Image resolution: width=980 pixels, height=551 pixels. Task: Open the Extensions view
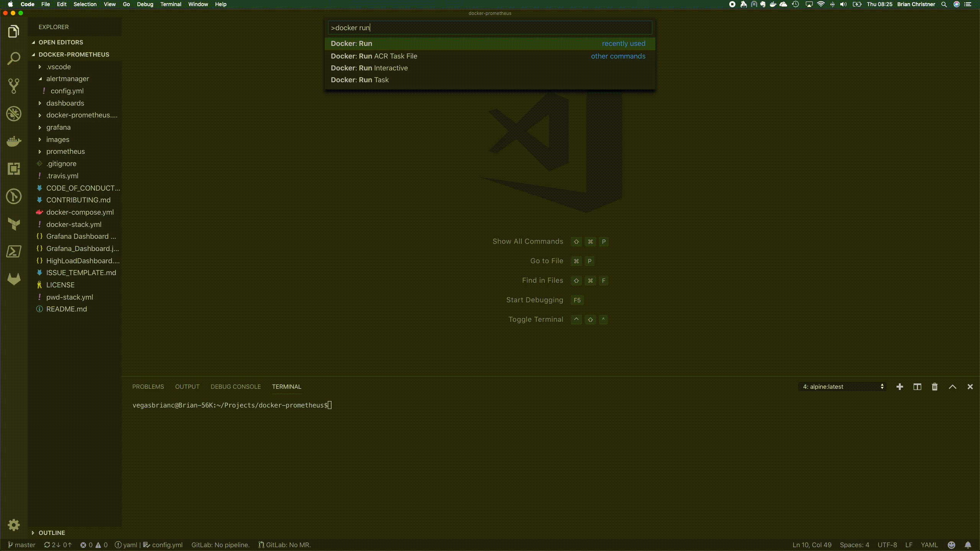(x=14, y=169)
